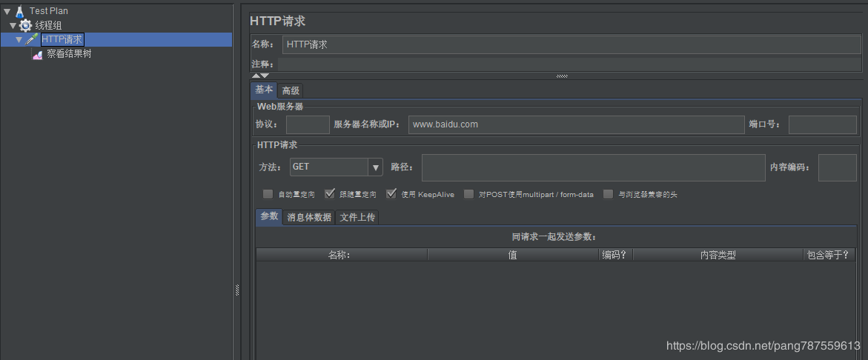
Task: Select the HTTP请求 tree item
Action: (62, 39)
